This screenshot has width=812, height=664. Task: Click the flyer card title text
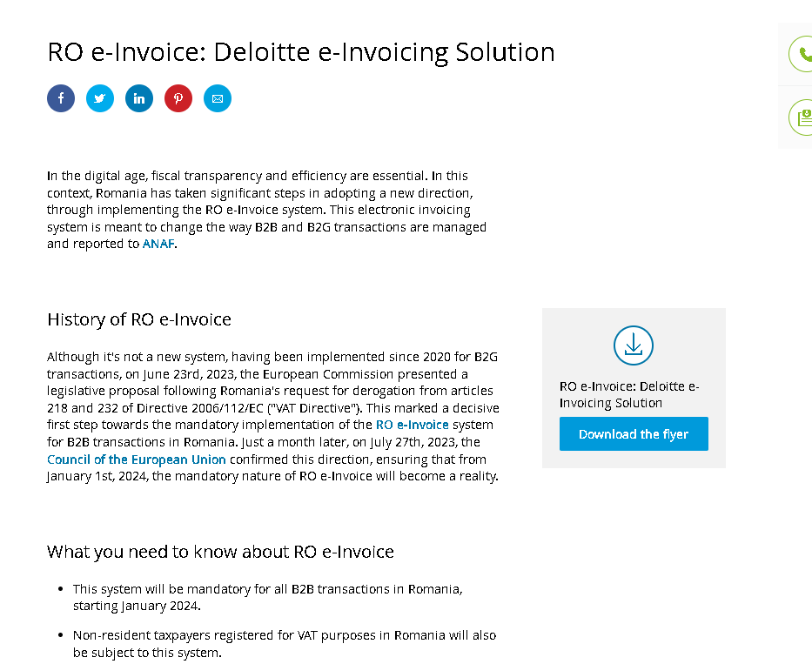(x=629, y=395)
